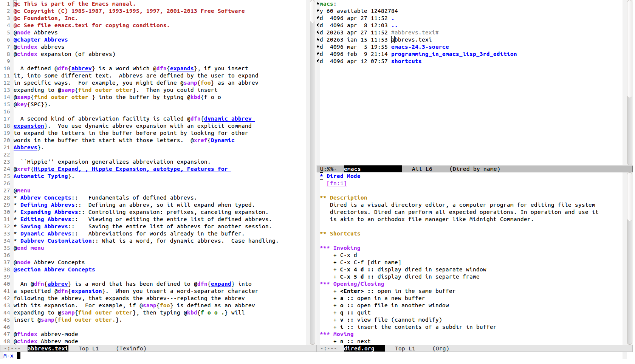Viewport: 635px width, 364px height.
Task: Click the underlined 'abbrev' dfn term on line 10
Action: [82, 68]
